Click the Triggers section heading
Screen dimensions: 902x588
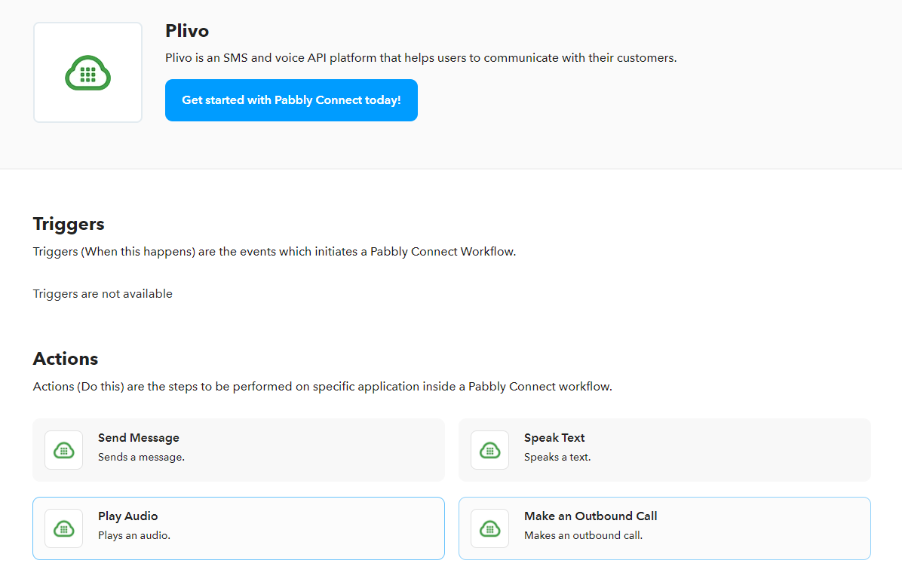69,224
